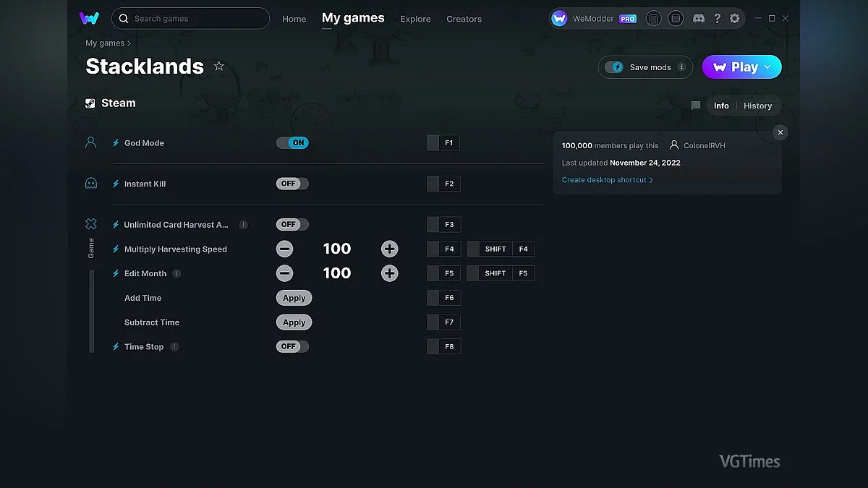Switch to the Explore tab

click(x=415, y=19)
